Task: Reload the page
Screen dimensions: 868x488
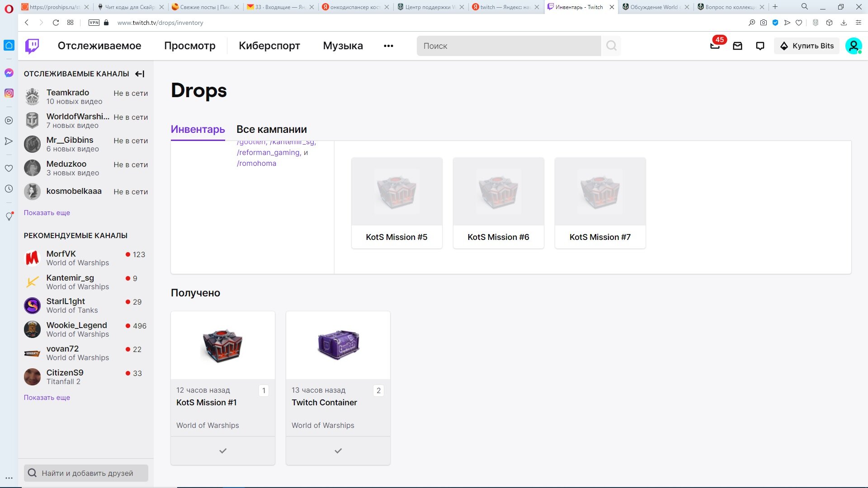Action: coord(56,23)
